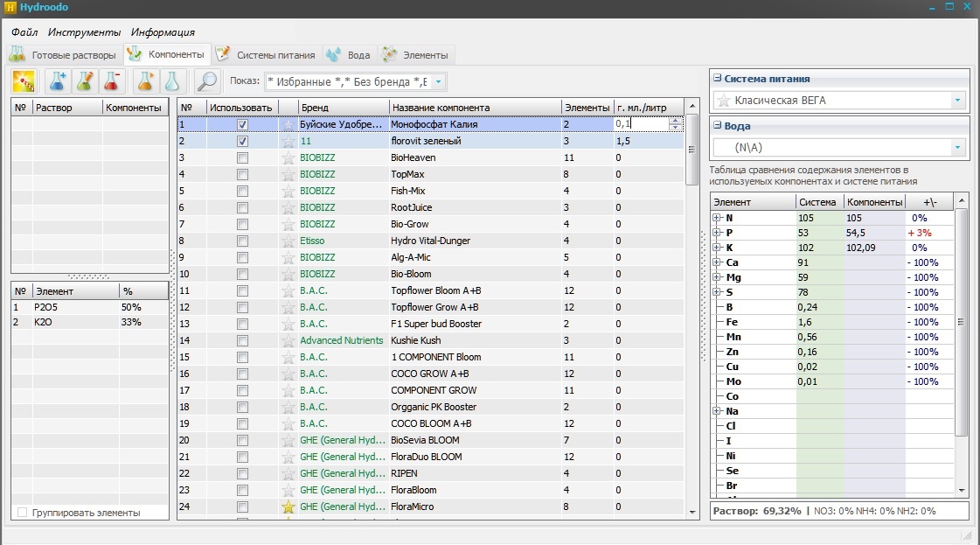Click favorite star for TopMax row
Viewport: 980px width, 545px height.
[x=288, y=174]
